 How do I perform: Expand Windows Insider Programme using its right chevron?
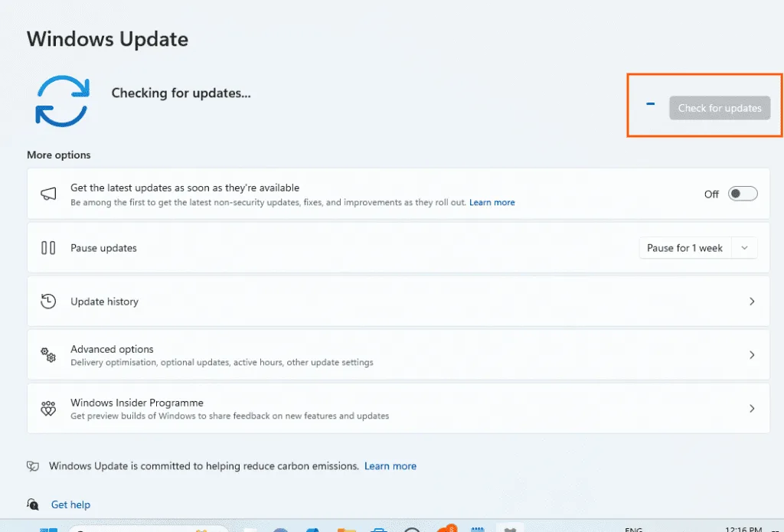point(752,409)
